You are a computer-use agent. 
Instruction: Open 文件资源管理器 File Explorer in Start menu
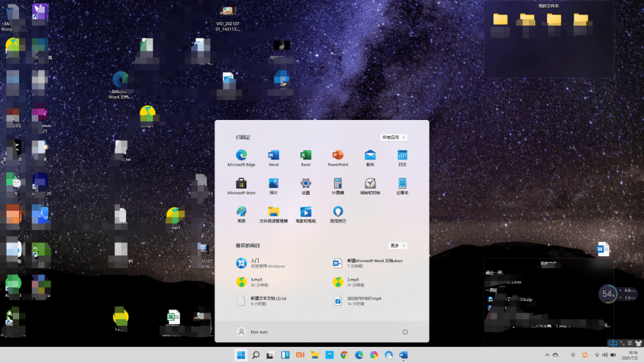[x=274, y=214]
